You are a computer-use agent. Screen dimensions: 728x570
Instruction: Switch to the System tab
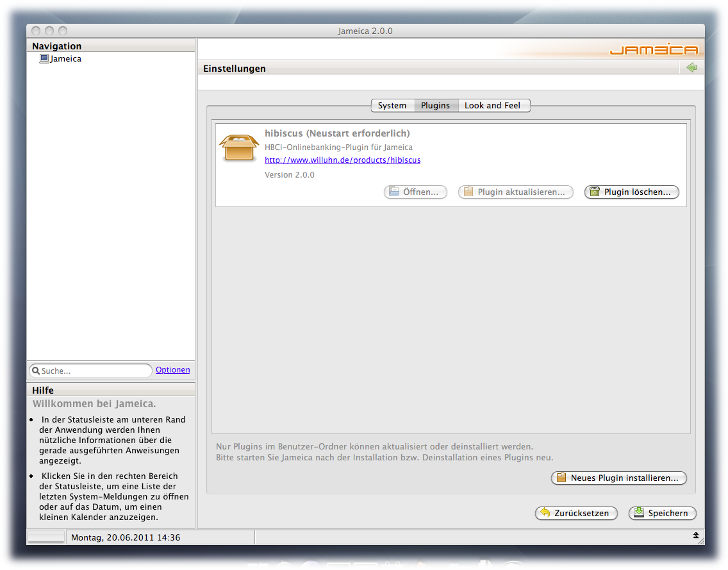[392, 105]
